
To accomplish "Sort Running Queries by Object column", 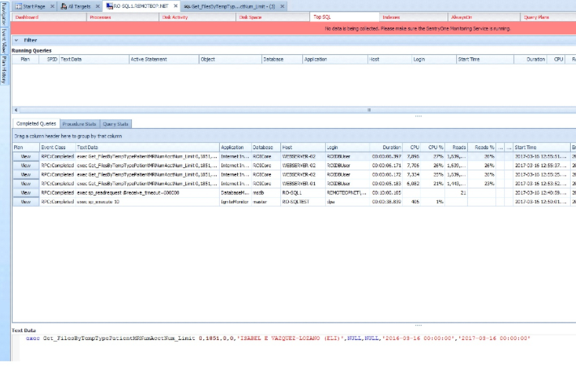I will click(230, 59).
